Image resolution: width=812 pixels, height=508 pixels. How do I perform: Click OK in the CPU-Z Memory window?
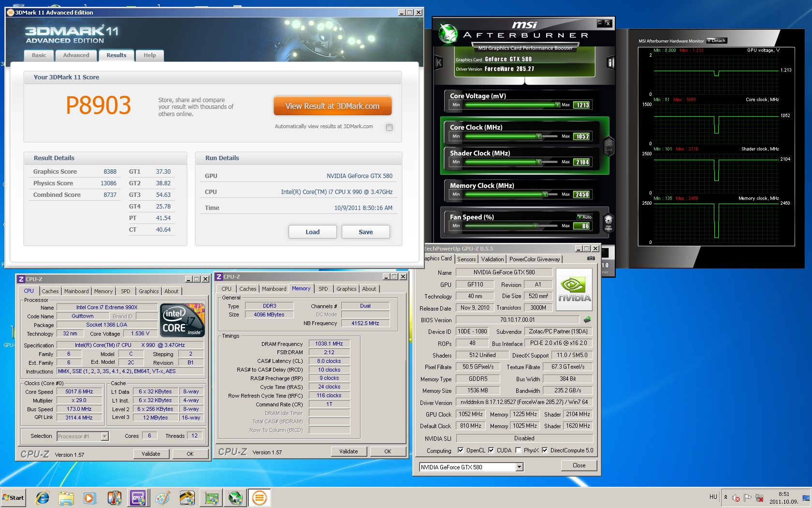pyautogui.click(x=388, y=451)
